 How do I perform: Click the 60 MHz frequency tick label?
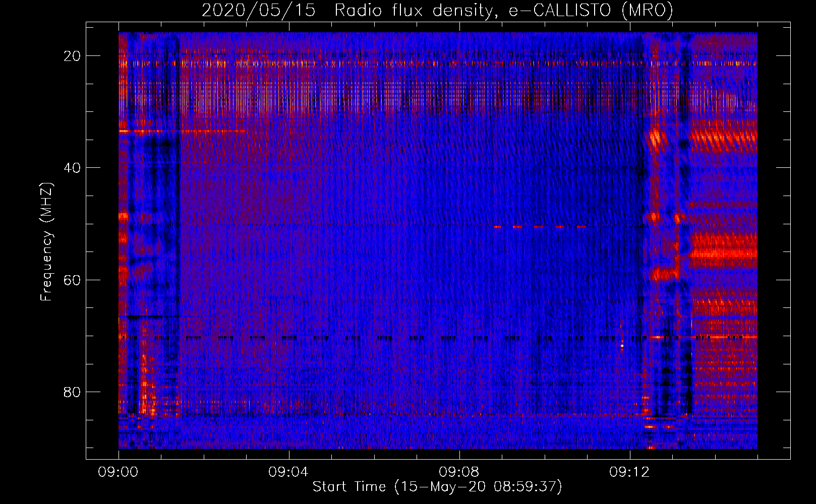coord(72,280)
